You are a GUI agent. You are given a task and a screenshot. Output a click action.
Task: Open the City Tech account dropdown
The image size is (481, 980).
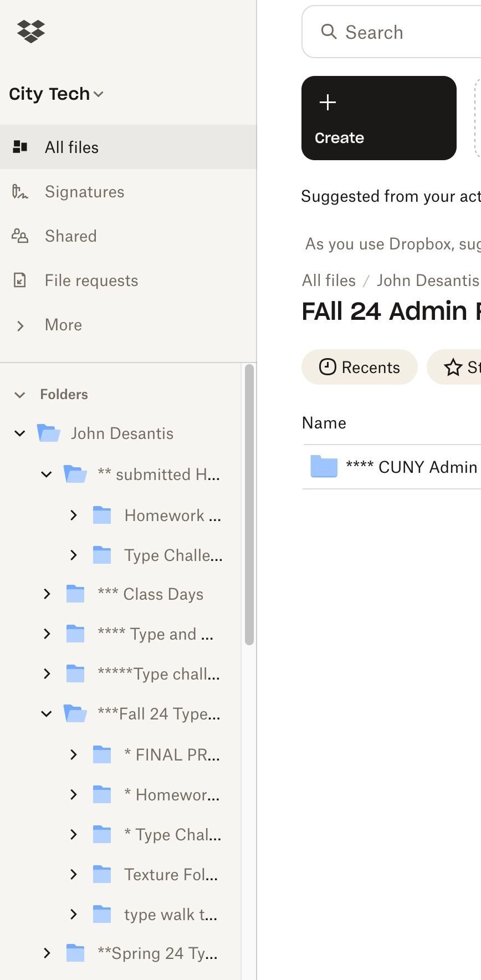click(x=56, y=94)
